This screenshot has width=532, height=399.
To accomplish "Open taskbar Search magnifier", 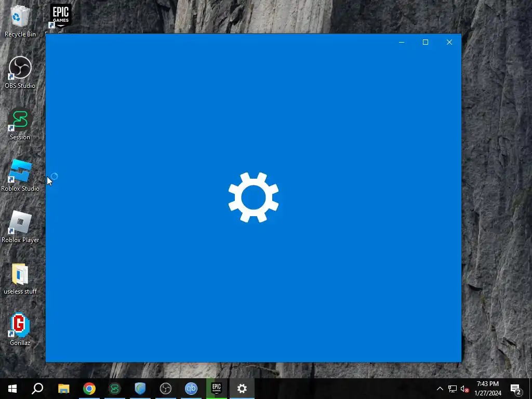I will tap(37, 389).
